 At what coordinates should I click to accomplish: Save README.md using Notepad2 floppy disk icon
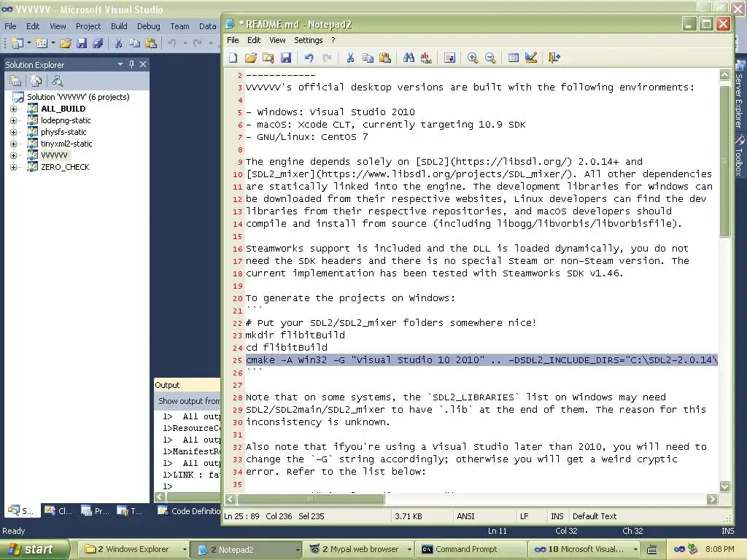click(286, 58)
